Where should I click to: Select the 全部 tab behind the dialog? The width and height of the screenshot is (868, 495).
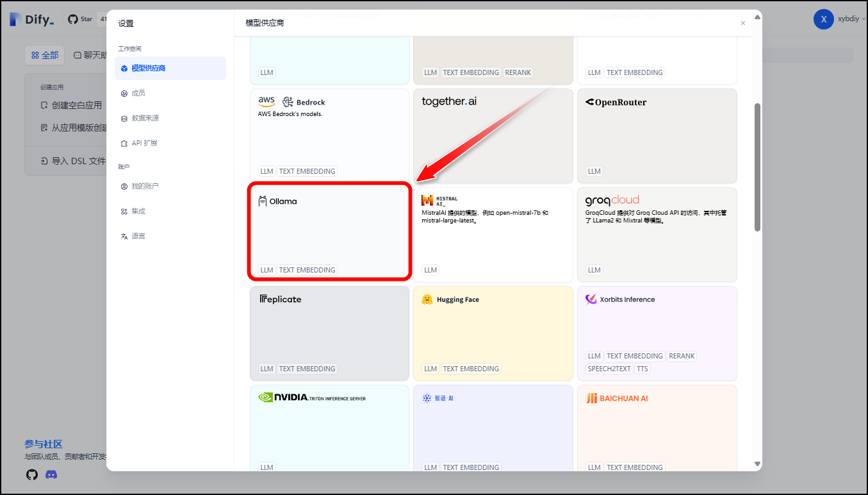click(x=45, y=56)
